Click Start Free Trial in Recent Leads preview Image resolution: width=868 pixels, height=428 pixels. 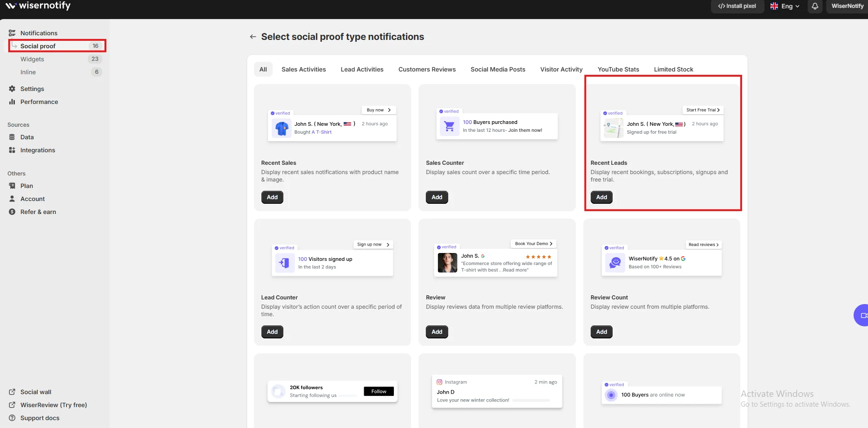tap(703, 110)
